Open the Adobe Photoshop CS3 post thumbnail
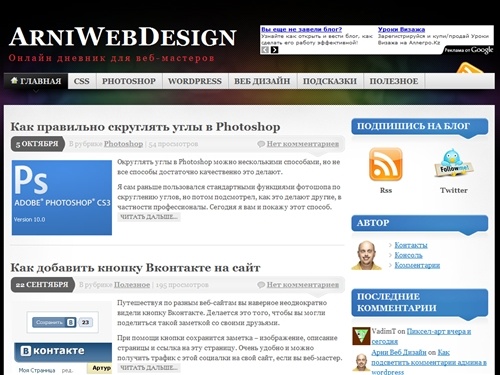500x375 pixels. pos(62,198)
